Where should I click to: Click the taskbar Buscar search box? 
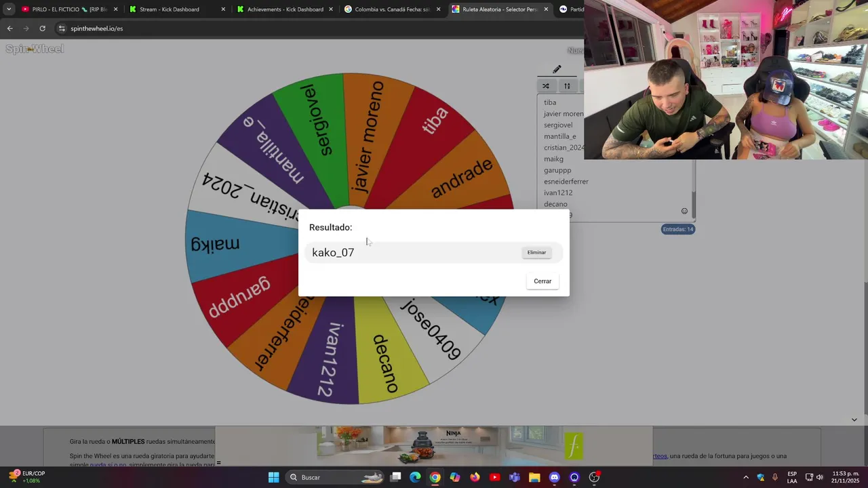tap(336, 477)
